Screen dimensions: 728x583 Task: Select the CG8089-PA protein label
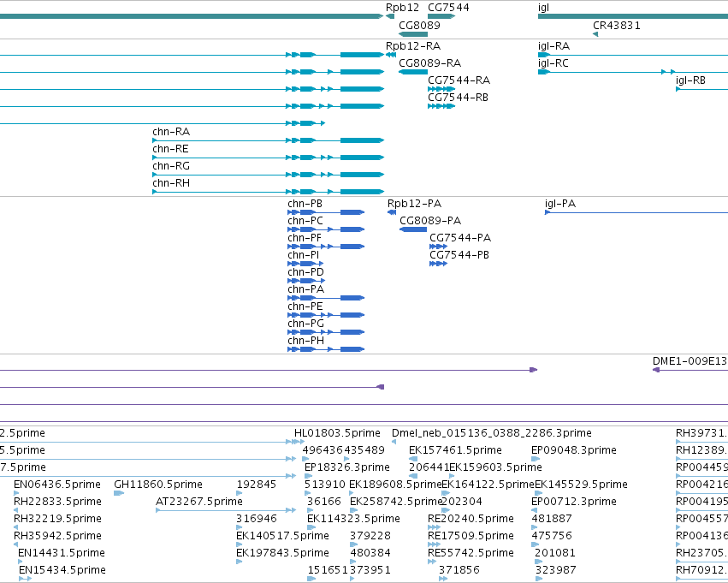(430, 221)
